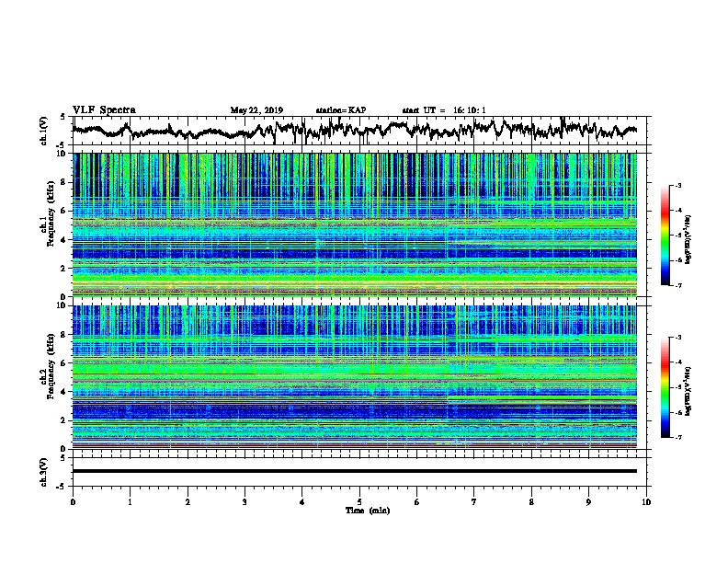
Task: Click time-axis tick label "7"
Action: [x=474, y=502]
